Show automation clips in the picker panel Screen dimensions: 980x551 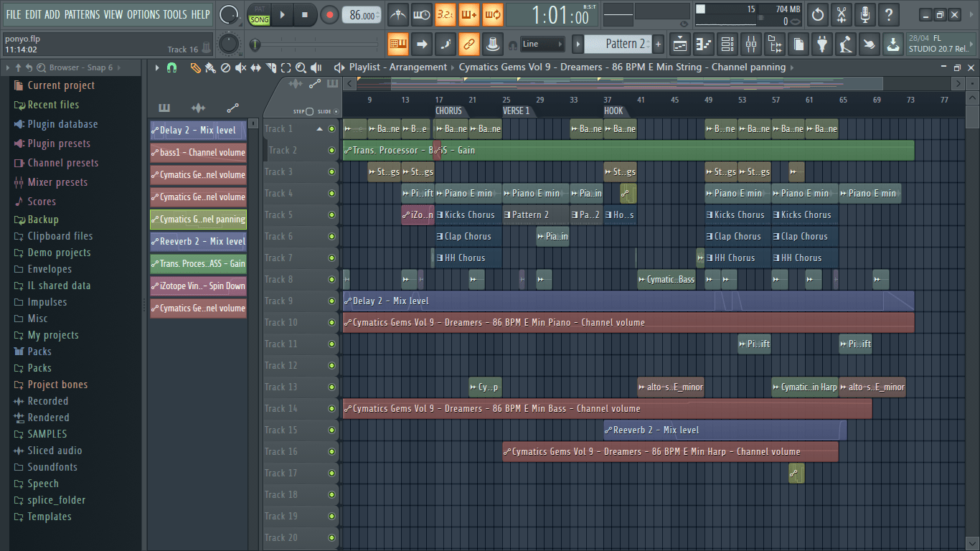pyautogui.click(x=232, y=108)
